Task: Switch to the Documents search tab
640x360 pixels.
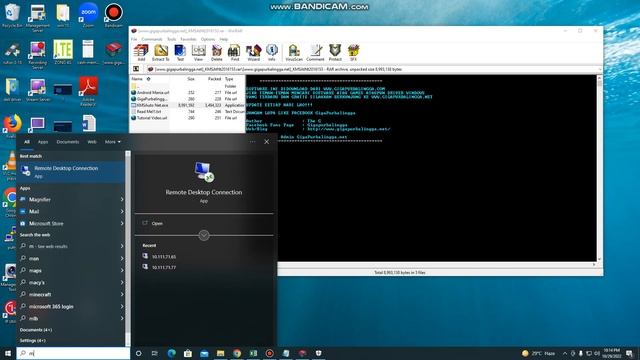Action: click(x=68, y=142)
